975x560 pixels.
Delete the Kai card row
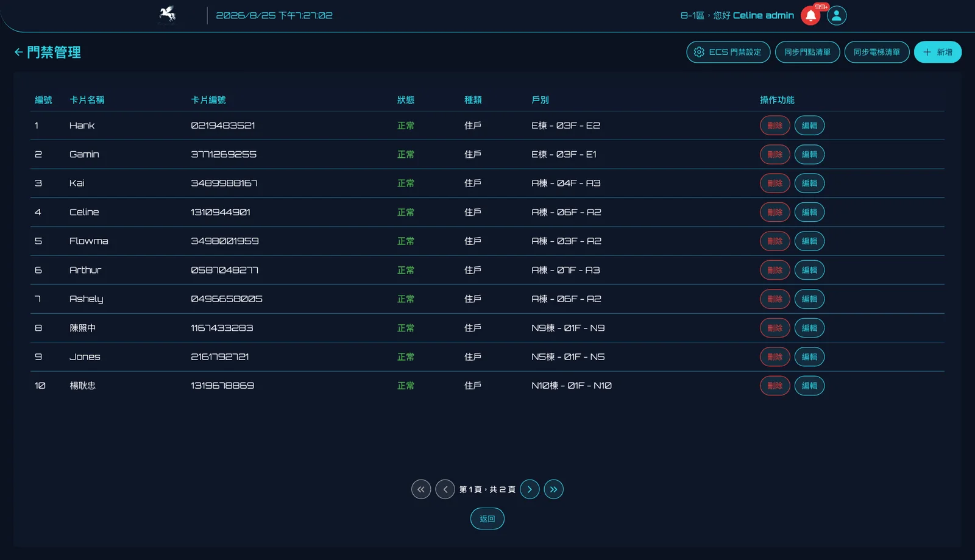pyautogui.click(x=775, y=183)
